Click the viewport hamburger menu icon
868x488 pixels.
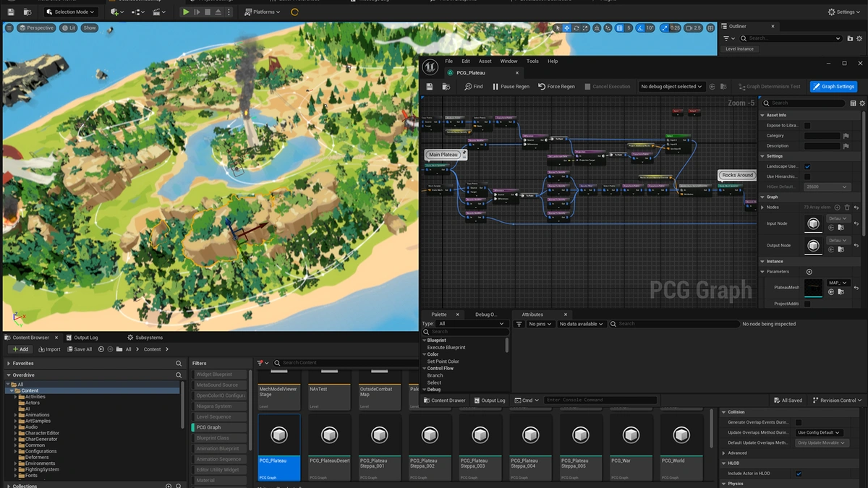[x=9, y=28]
